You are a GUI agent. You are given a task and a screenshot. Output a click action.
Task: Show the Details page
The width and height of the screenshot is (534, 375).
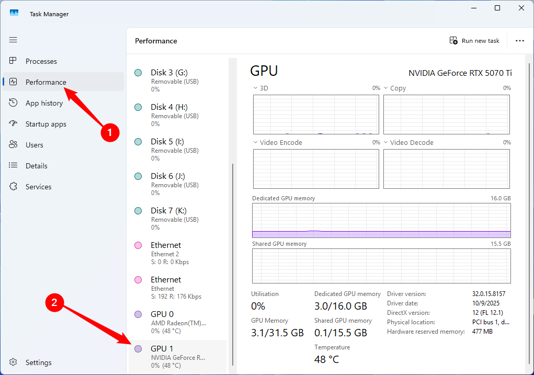click(x=63, y=166)
